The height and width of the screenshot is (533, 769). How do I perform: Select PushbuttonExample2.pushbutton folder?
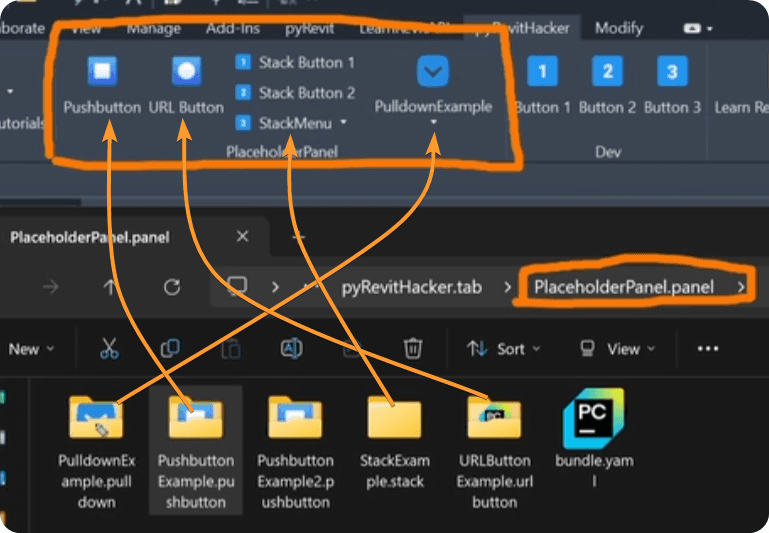pyautogui.click(x=295, y=452)
